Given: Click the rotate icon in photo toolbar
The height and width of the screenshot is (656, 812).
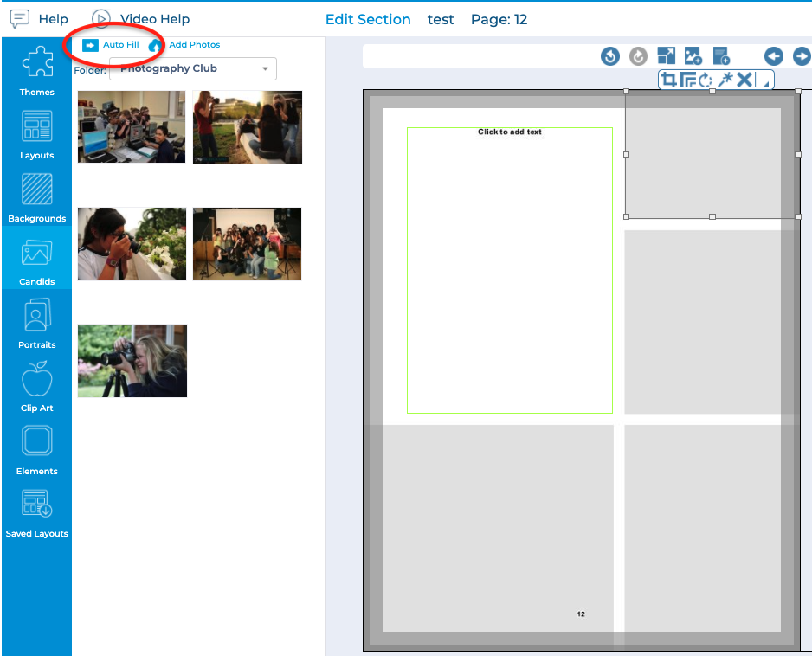Looking at the screenshot, I should [x=706, y=80].
